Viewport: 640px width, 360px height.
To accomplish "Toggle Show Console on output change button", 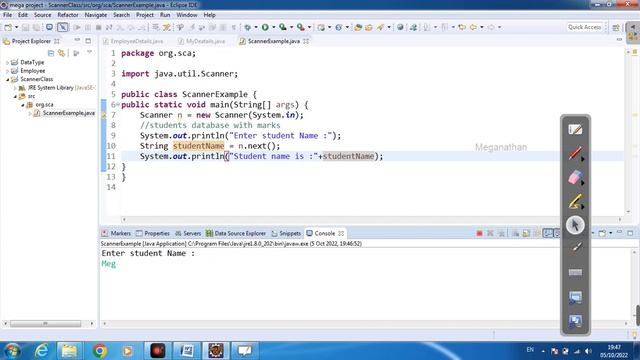I will tap(547, 233).
